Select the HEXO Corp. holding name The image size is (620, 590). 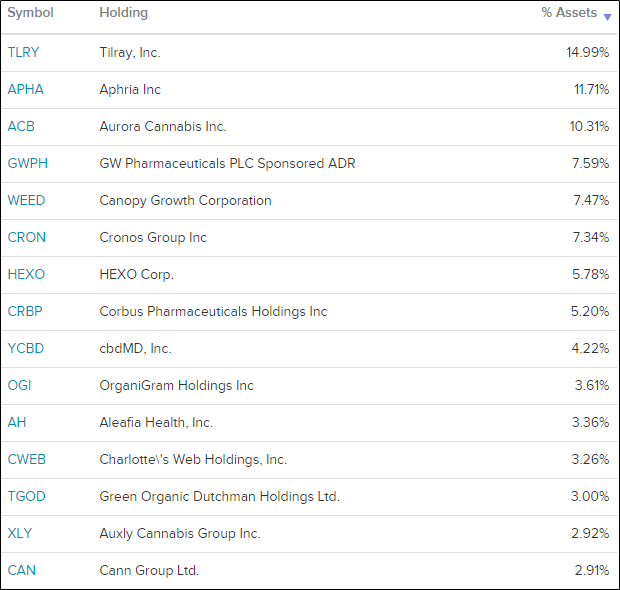136,274
